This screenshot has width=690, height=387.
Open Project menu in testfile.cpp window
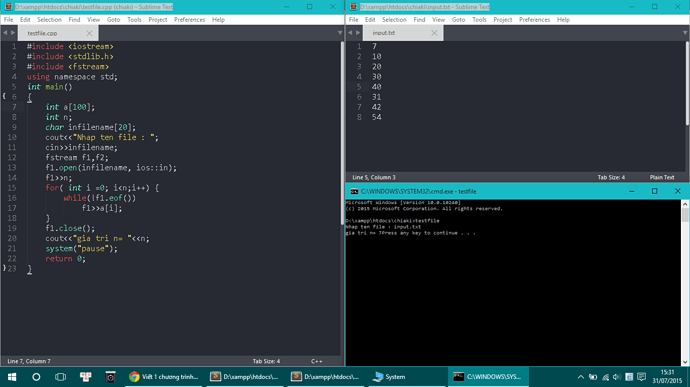pyautogui.click(x=158, y=20)
